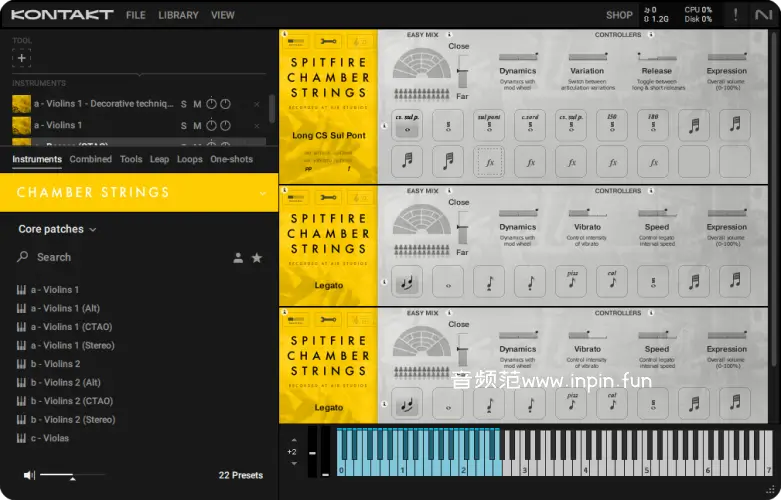Select the pizz articulation in the middle Legato panel
Screen dimensions: 781x500
(x=571, y=281)
